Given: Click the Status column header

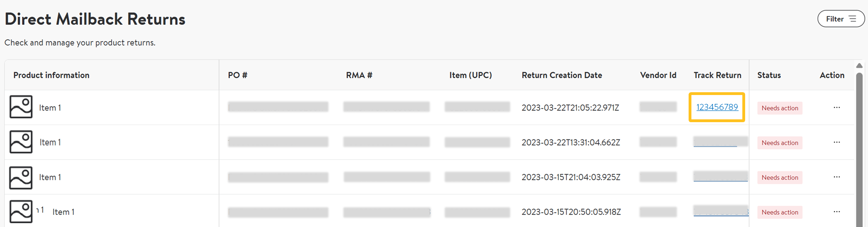Looking at the screenshot, I should click(x=769, y=75).
